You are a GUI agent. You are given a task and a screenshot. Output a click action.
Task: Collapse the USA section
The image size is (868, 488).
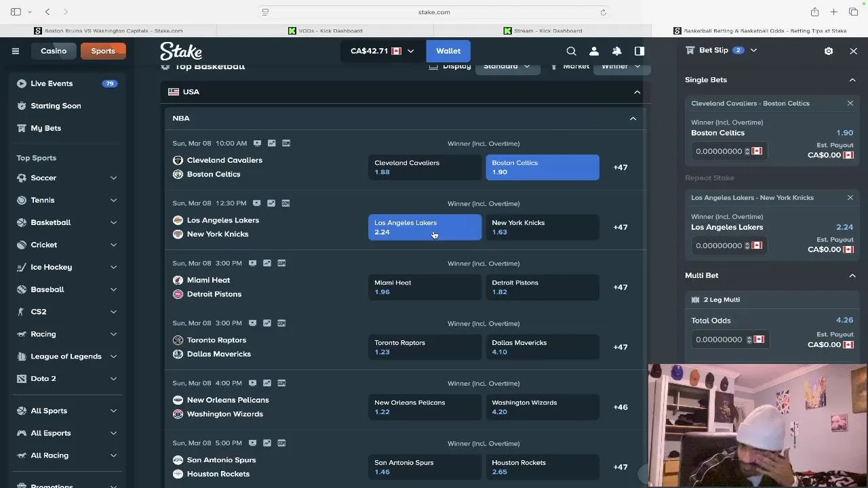(x=637, y=91)
